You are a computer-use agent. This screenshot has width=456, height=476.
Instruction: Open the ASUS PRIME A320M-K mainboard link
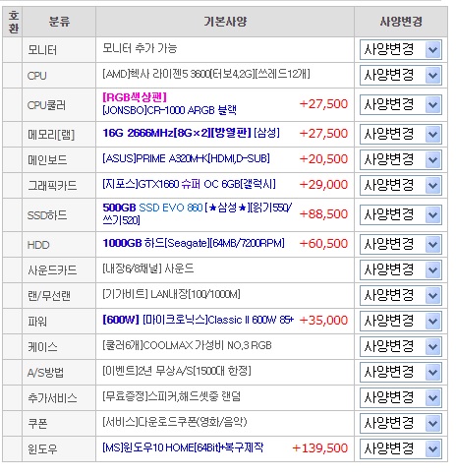[x=186, y=158]
